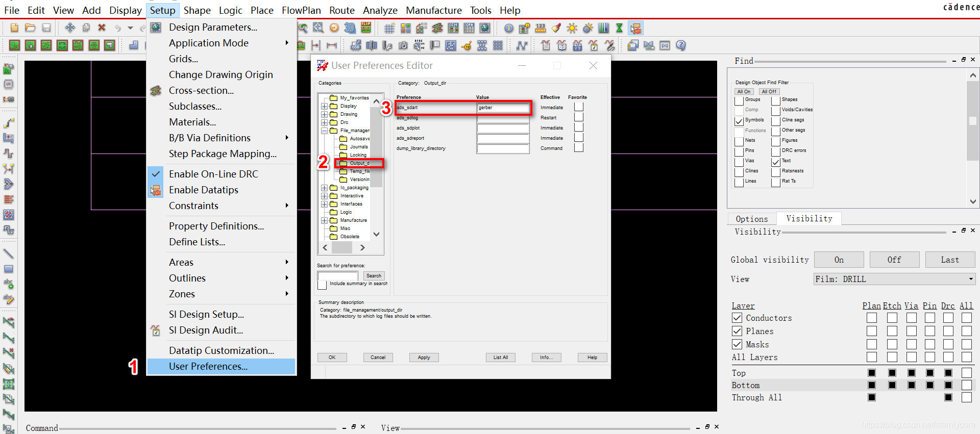Click the List All button
Screen dimensions: 980x434
coord(500,358)
